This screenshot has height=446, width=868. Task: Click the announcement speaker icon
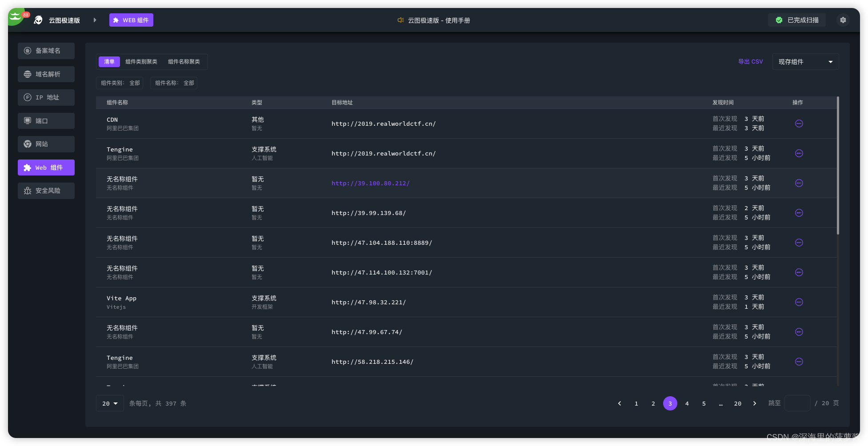[x=400, y=20]
